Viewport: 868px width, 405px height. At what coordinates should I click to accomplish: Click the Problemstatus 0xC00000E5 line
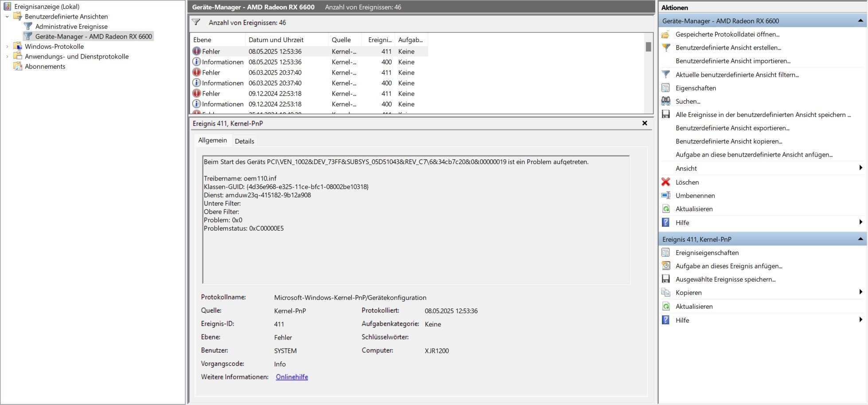tap(244, 228)
